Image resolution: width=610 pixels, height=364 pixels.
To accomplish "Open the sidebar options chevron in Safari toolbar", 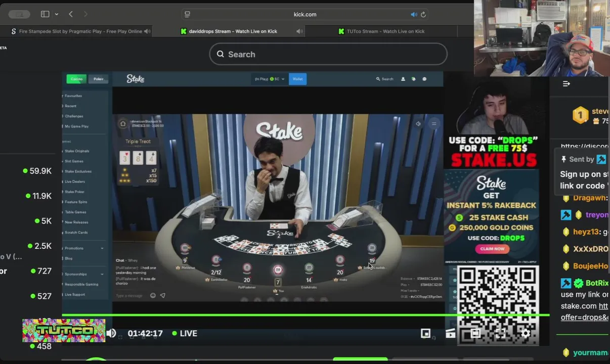I will [56, 14].
